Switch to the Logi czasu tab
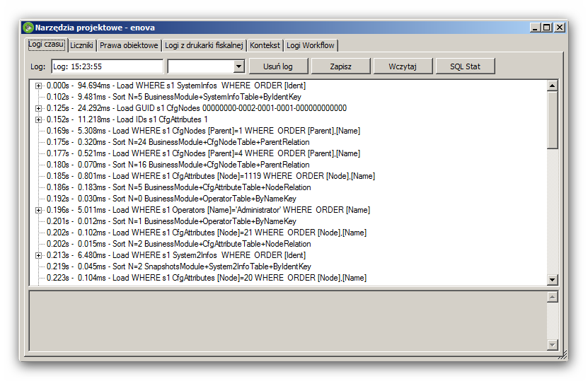Image resolution: width=588 pixels, height=381 pixels. pyautogui.click(x=46, y=45)
